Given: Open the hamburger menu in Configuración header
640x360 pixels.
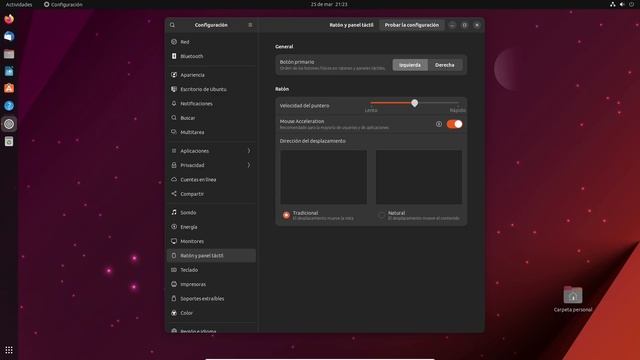Looking at the screenshot, I should coord(250,25).
